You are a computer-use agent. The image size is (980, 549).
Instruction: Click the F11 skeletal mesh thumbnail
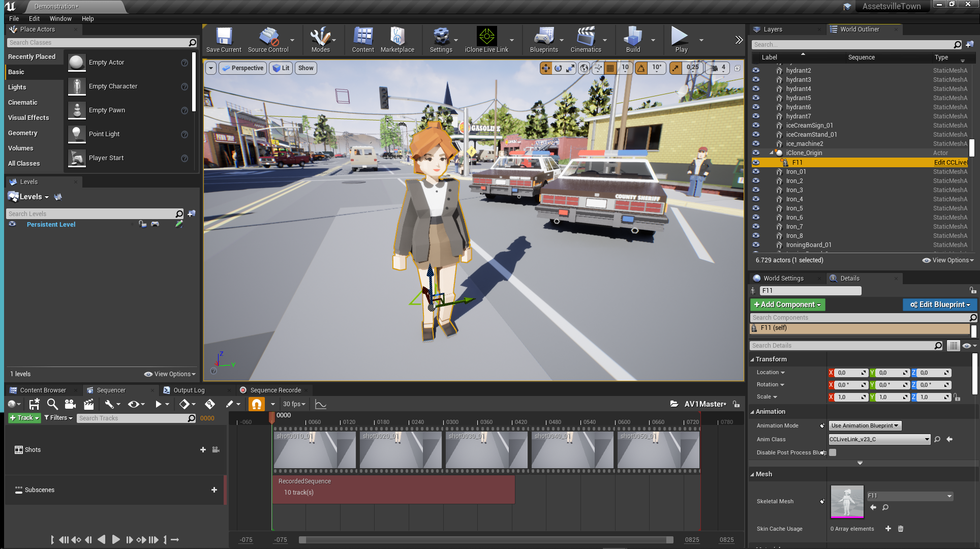click(847, 502)
